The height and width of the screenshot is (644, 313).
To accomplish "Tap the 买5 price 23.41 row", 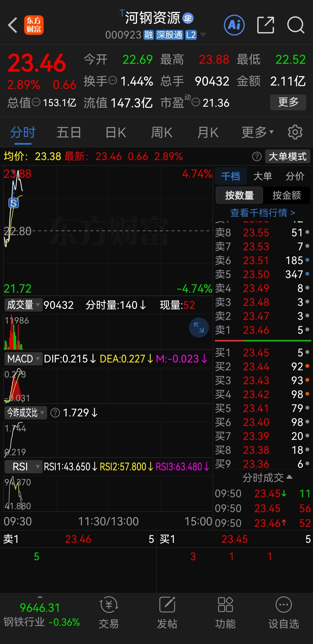I will (x=263, y=408).
